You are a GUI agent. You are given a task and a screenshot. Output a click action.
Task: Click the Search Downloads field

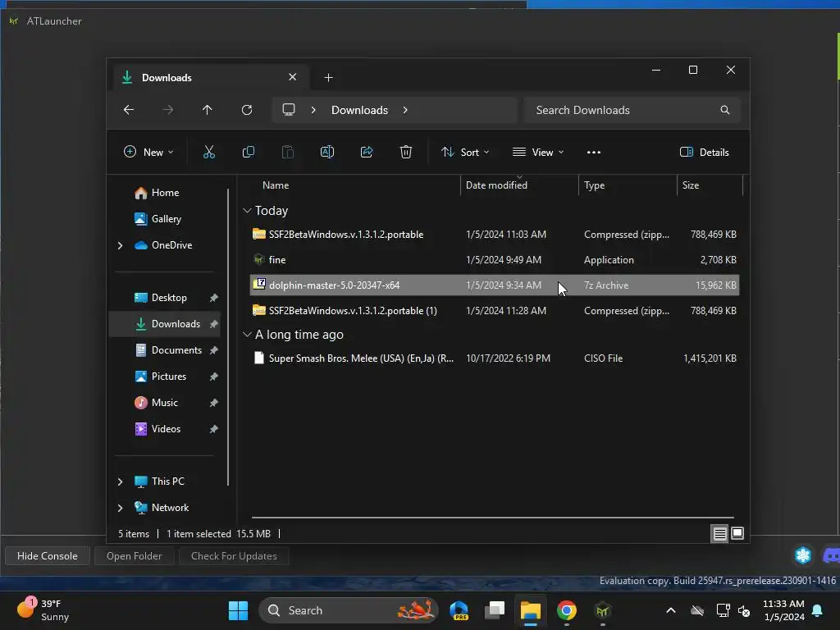pos(632,110)
